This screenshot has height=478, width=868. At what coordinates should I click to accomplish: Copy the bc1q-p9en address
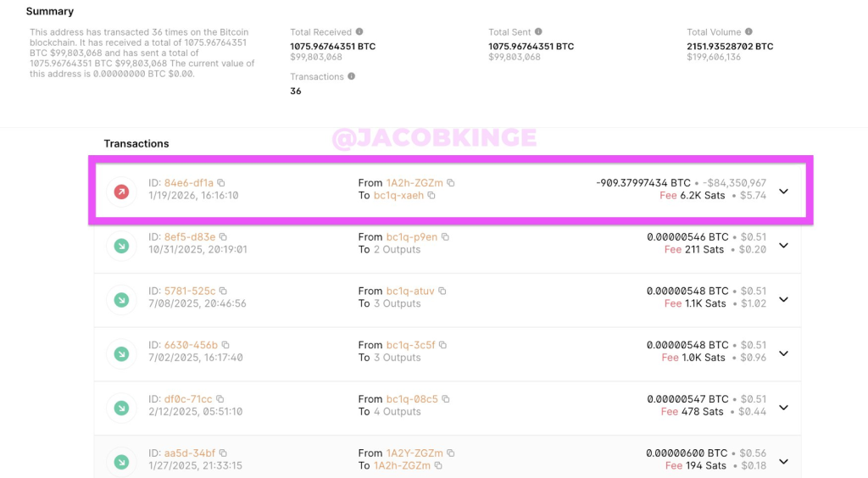coord(445,237)
